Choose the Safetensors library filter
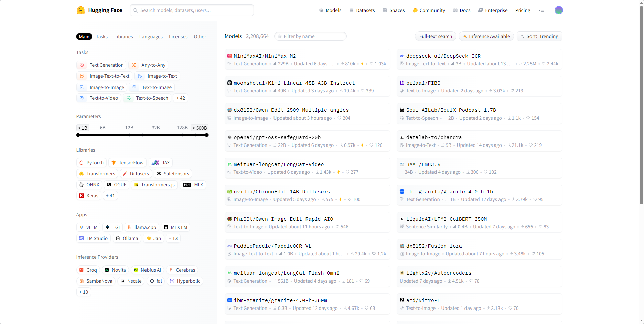Viewport: 644px width, 324px height. tap(173, 174)
